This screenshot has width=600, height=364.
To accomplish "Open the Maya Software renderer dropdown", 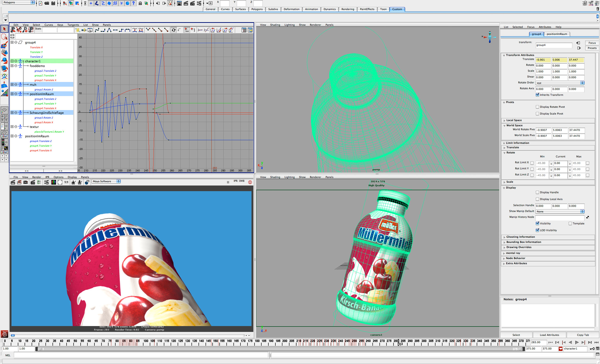I will [x=106, y=182].
